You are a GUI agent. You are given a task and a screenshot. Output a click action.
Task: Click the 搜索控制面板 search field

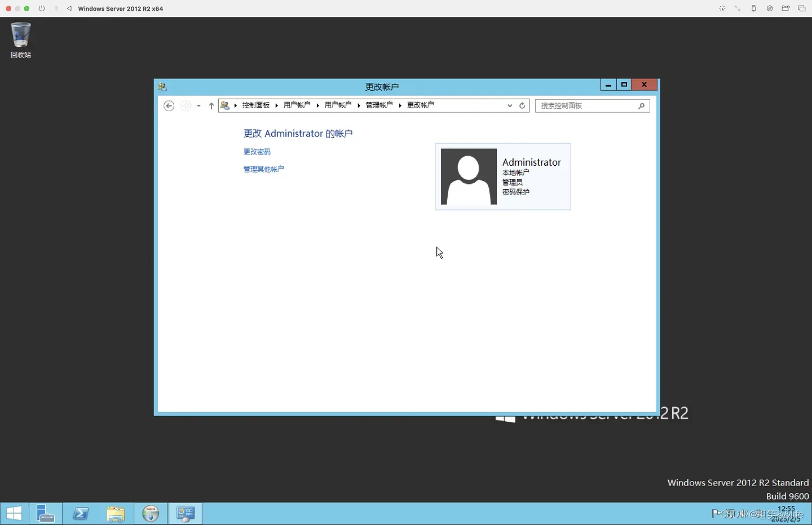592,105
